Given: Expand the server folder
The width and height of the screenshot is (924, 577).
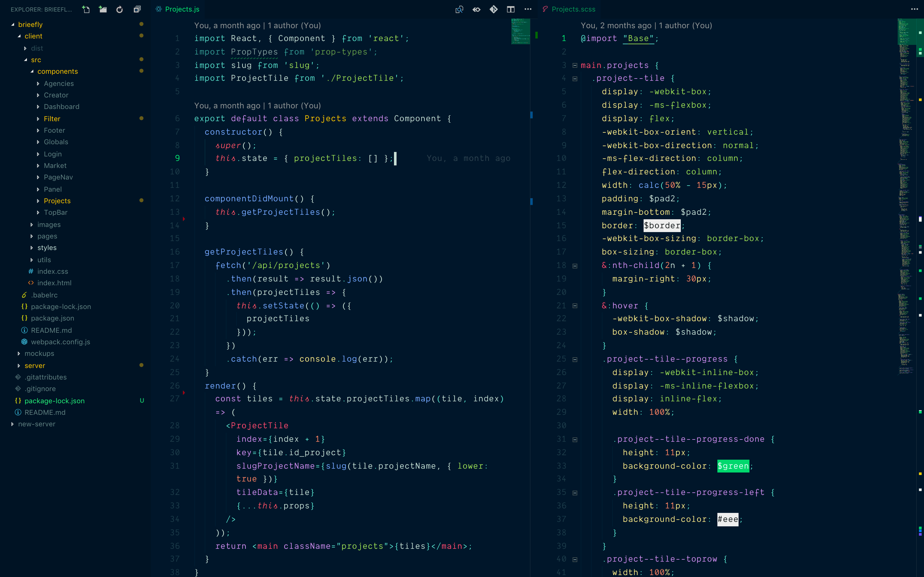Looking at the screenshot, I should (x=34, y=365).
